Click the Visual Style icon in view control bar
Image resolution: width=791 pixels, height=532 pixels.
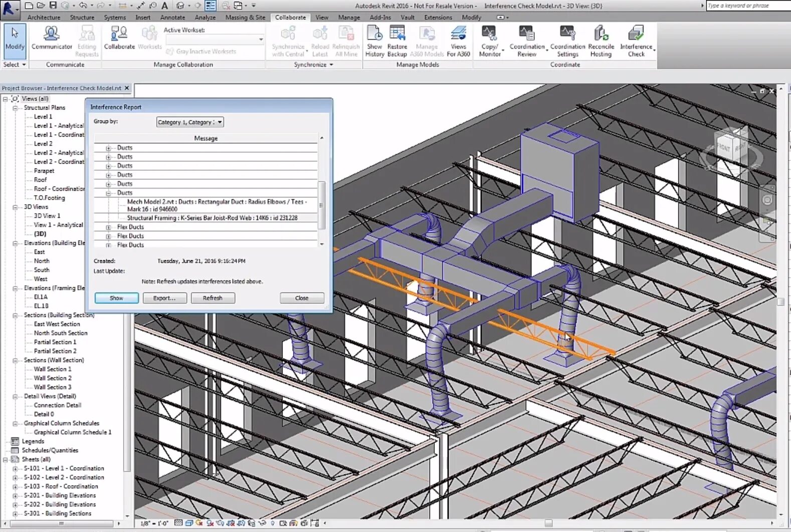point(189,523)
